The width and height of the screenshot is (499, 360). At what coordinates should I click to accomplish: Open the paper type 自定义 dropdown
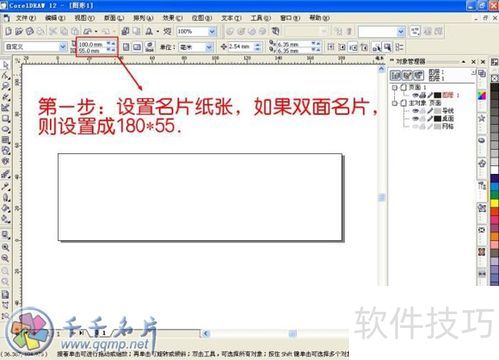point(62,47)
